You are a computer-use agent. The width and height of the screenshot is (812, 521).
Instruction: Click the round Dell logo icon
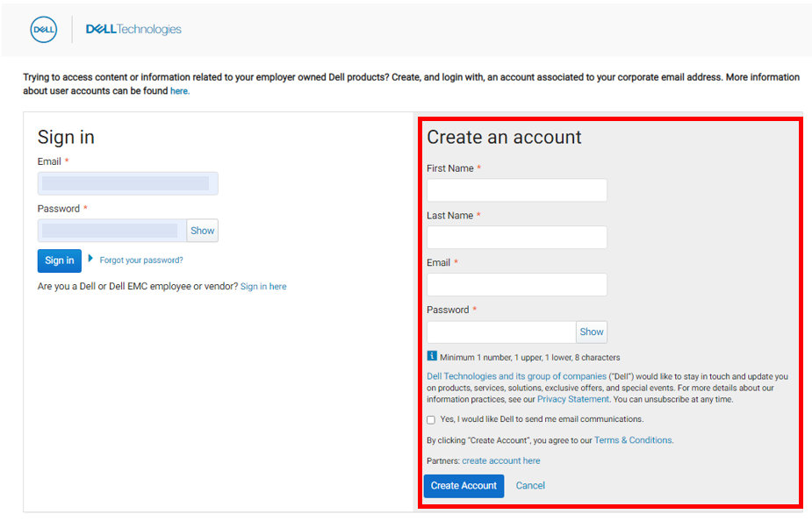(x=44, y=30)
